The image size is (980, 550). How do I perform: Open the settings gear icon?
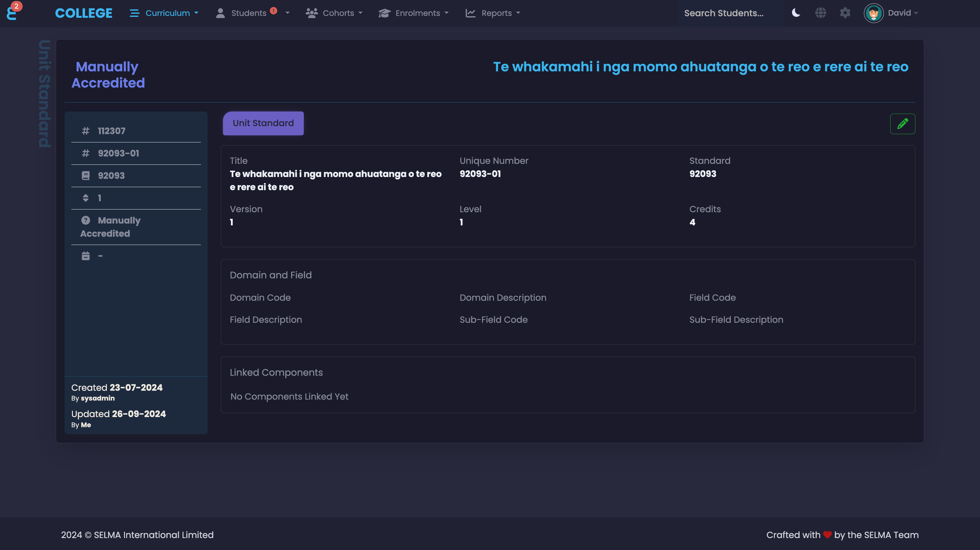click(845, 13)
